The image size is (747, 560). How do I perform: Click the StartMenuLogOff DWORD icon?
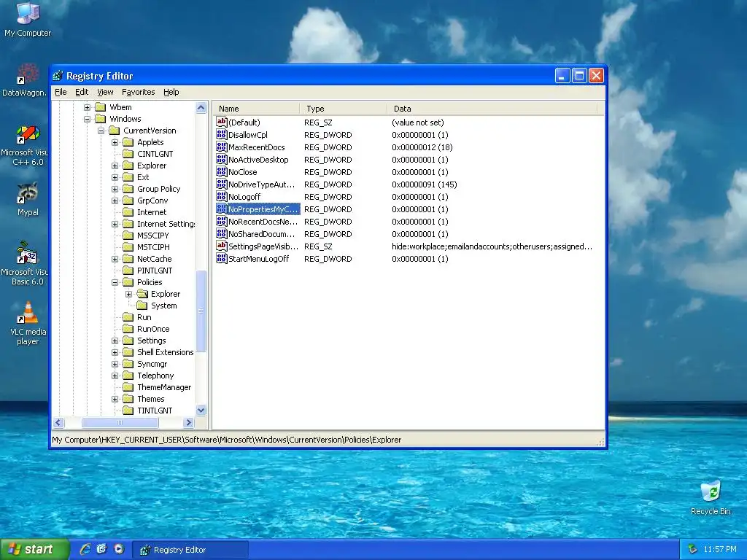tap(222, 259)
